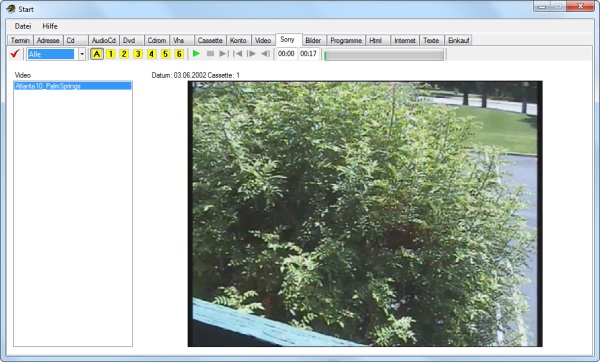This screenshot has width=600, height=362.
Task: Start playback with the green play button
Action: point(196,54)
